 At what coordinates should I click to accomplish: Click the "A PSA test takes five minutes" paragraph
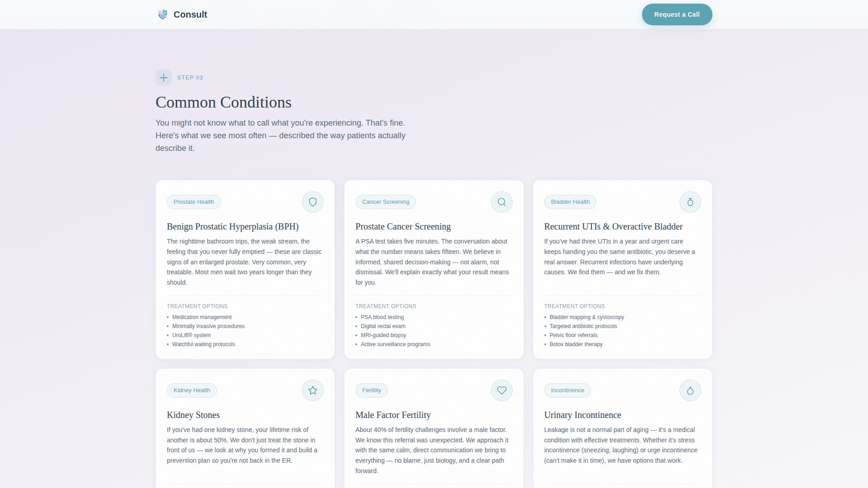[433, 262]
